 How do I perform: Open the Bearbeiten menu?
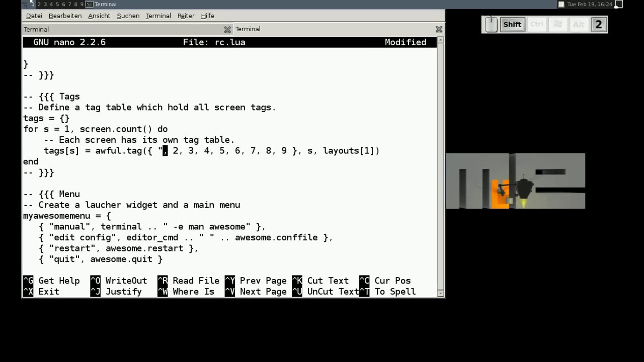65,16
